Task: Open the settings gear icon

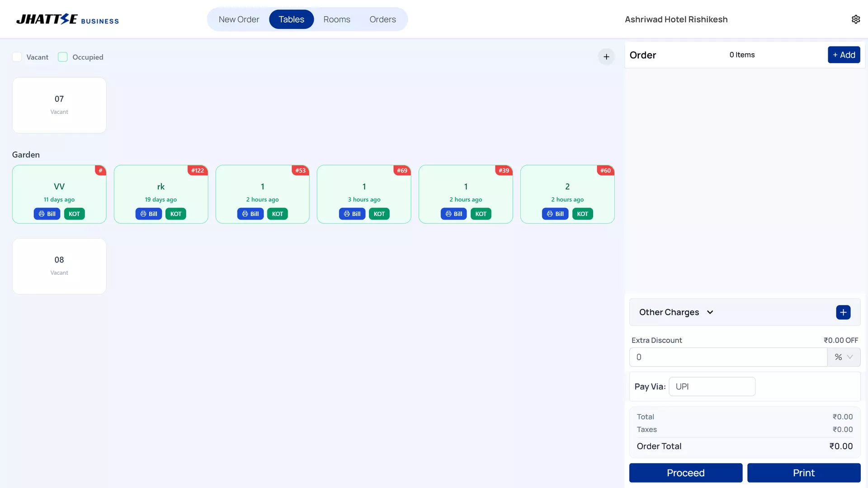Action: (x=855, y=19)
